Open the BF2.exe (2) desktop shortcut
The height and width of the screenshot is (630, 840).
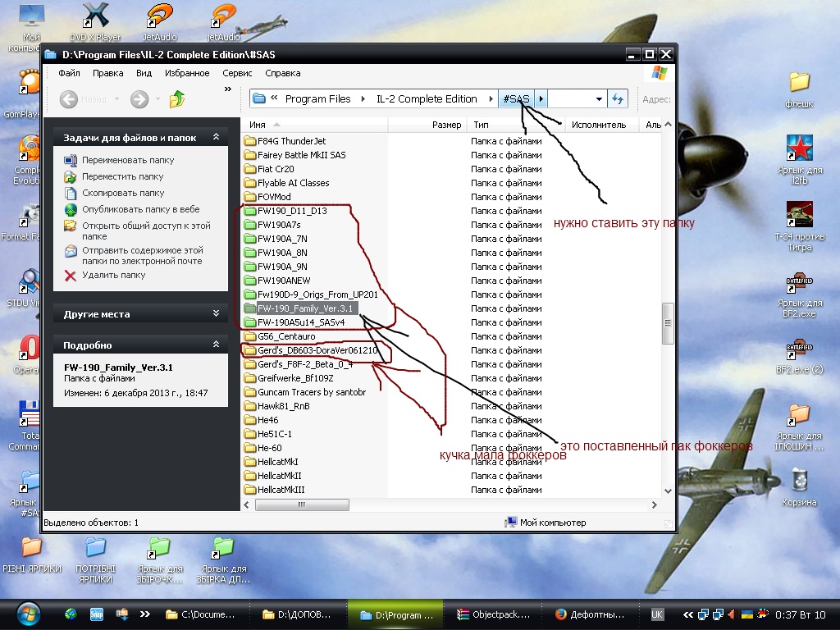pos(799,356)
